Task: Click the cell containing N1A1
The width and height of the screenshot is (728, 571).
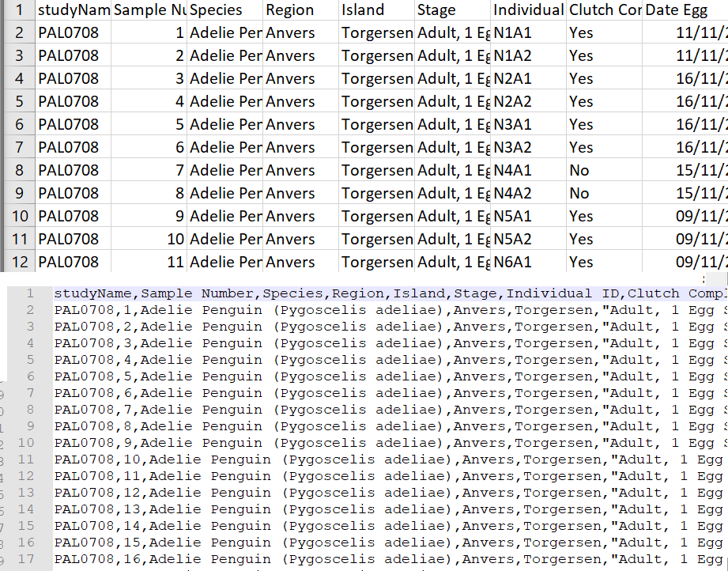Action: pos(527,33)
